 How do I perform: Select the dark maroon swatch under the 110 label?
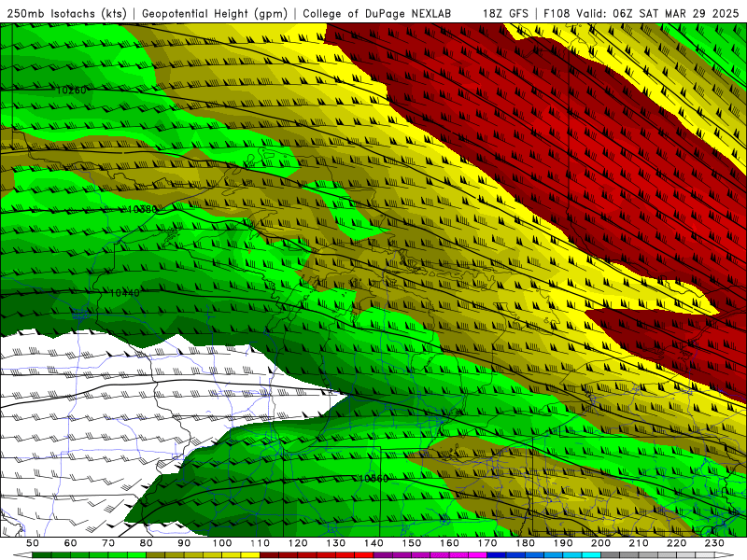point(270,555)
